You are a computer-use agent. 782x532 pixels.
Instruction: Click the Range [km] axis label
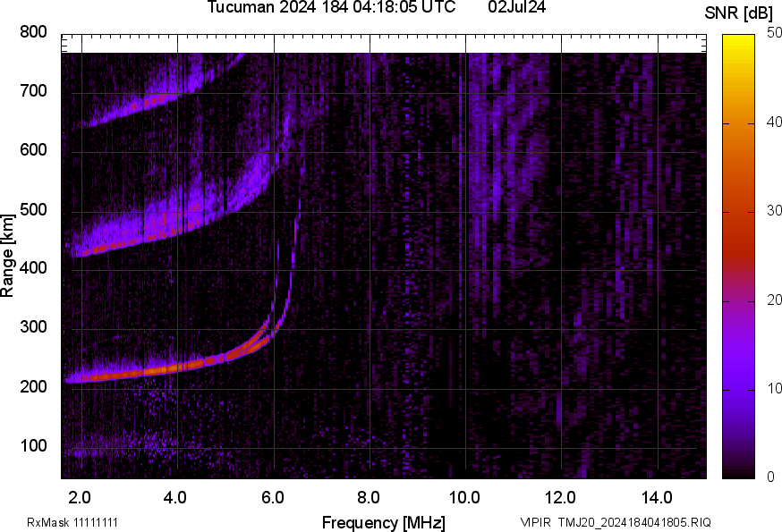[x=8, y=259]
